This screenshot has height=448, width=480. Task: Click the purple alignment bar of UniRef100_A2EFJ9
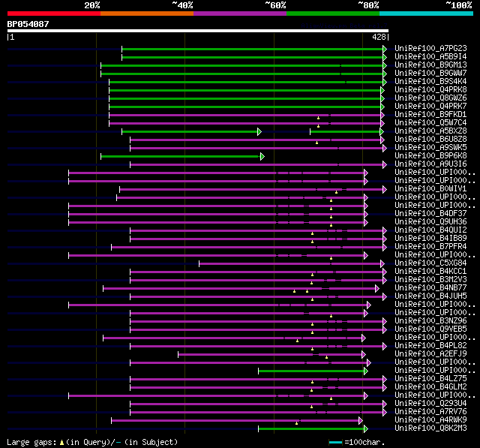pyautogui.click(x=270, y=355)
